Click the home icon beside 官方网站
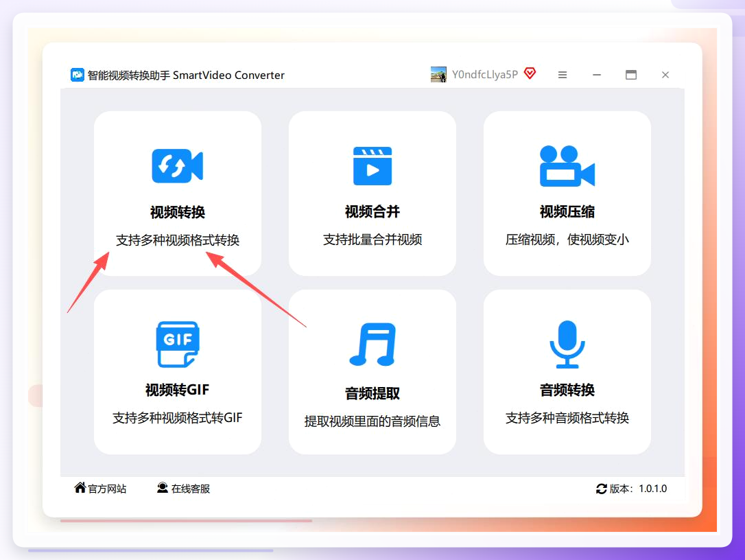The width and height of the screenshot is (745, 560). (x=80, y=487)
